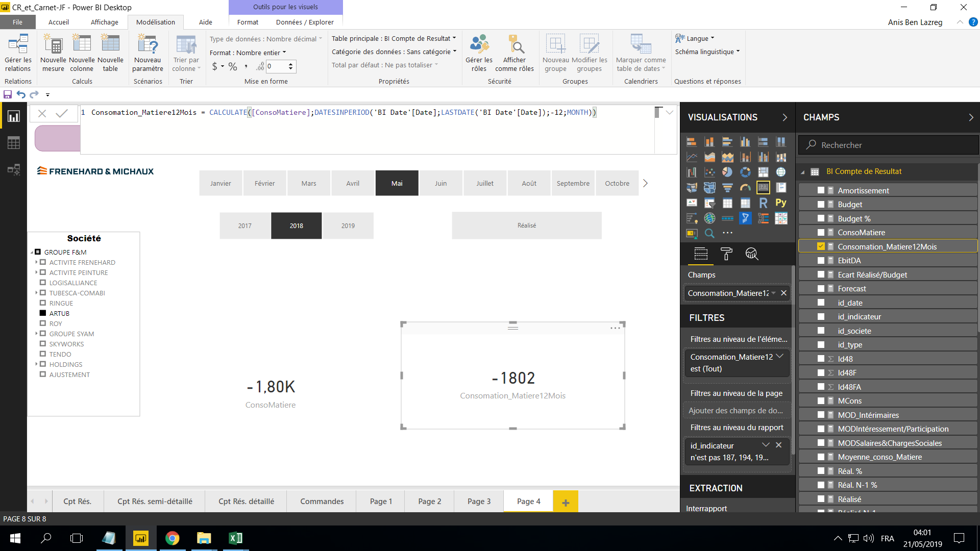
Task: Select Juin in month slicer
Action: (x=441, y=183)
